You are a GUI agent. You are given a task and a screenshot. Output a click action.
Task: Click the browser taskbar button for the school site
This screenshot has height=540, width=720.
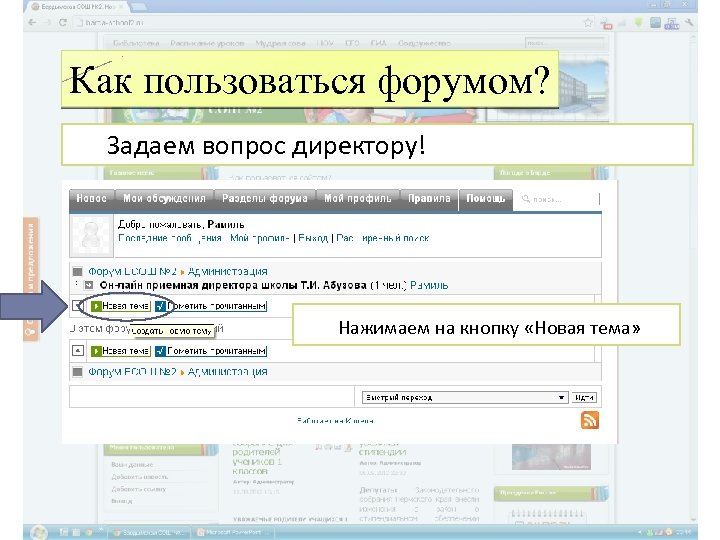(148, 533)
